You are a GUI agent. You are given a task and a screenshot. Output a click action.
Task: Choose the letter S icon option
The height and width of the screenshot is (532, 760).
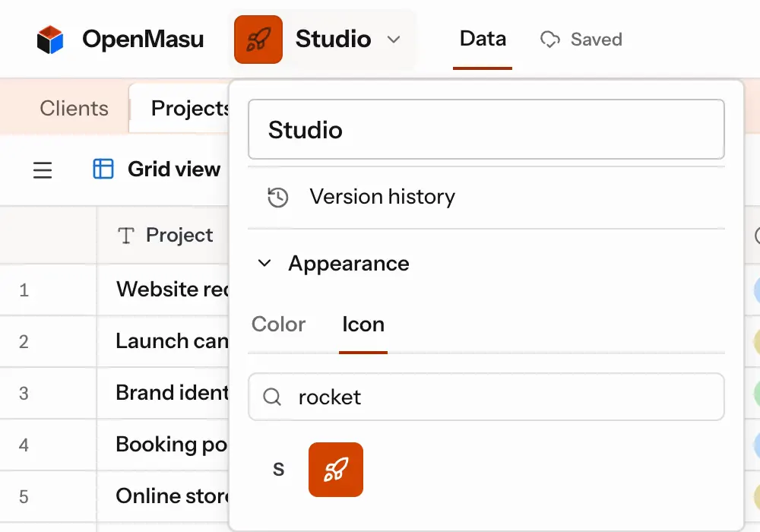tap(279, 469)
